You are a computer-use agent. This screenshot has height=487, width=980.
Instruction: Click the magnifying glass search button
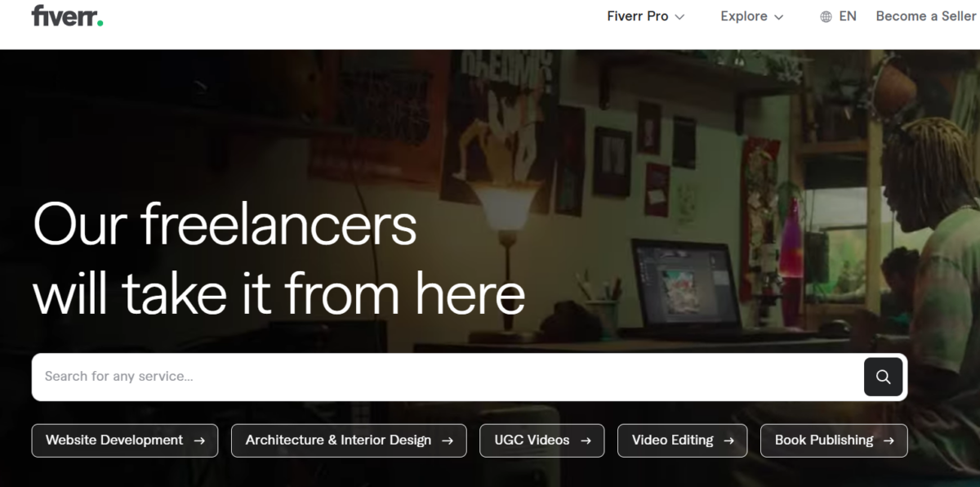pos(883,377)
